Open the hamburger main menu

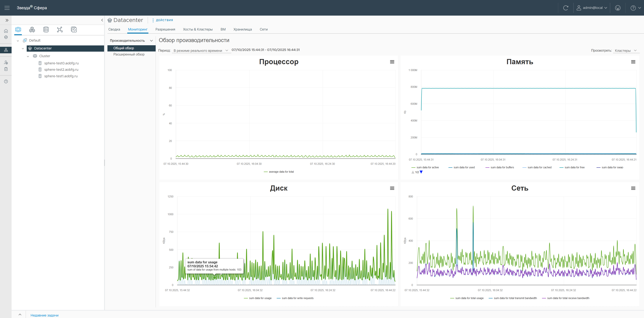[x=7, y=8]
